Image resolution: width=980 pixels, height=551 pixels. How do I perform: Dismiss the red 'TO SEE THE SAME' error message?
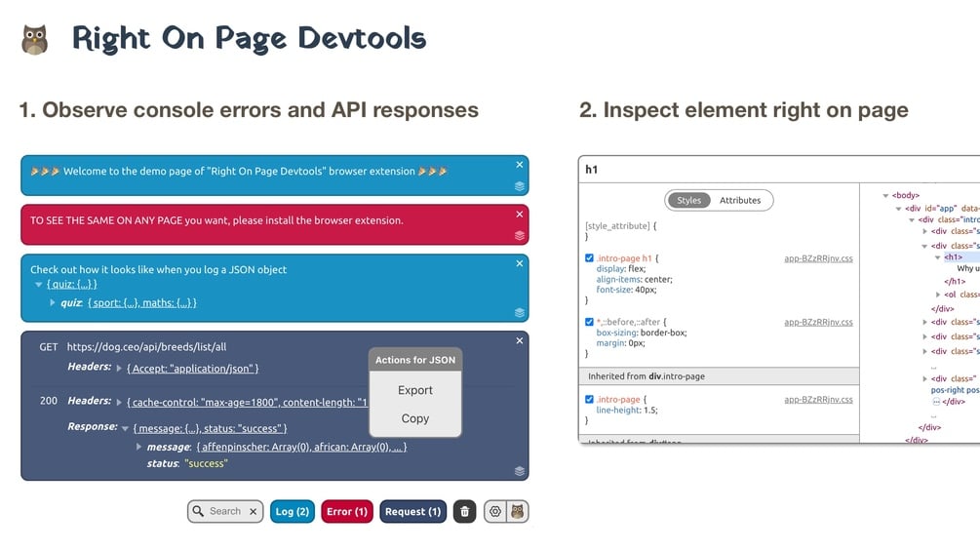click(x=520, y=215)
